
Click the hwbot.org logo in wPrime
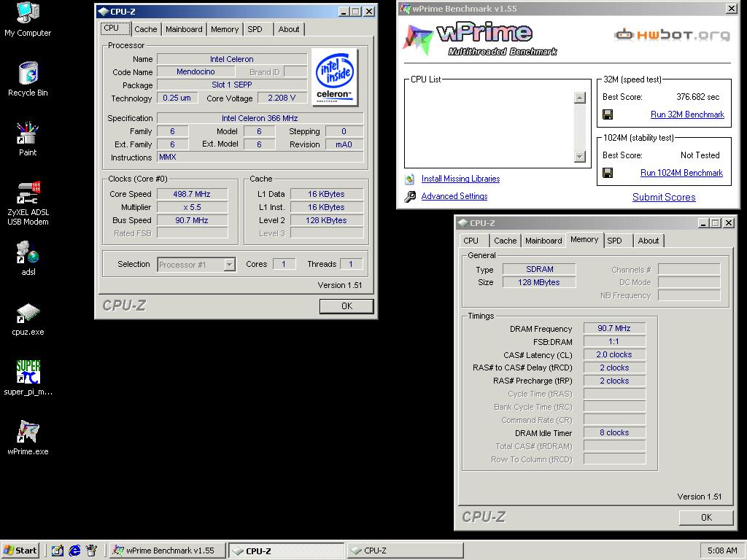pyautogui.click(x=672, y=34)
